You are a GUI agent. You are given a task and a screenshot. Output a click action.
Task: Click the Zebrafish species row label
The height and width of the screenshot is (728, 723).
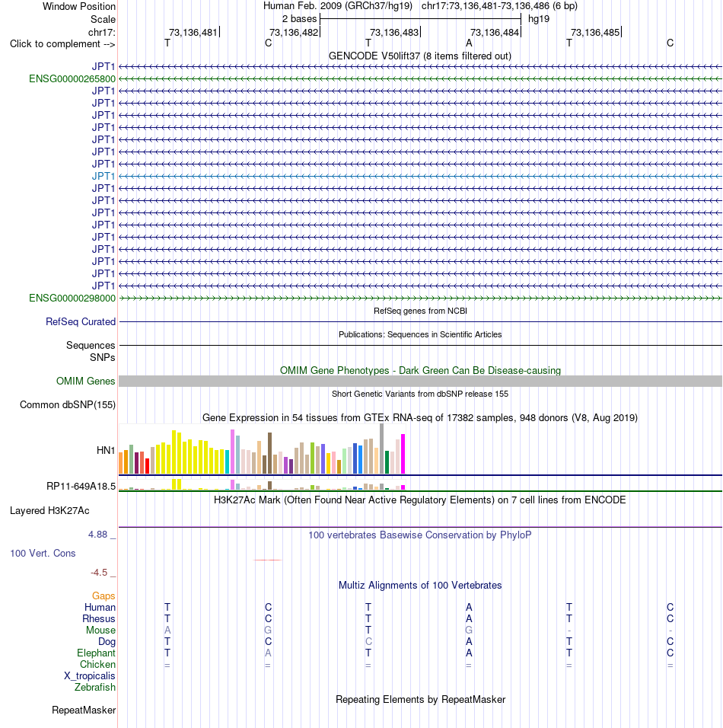coord(94,687)
